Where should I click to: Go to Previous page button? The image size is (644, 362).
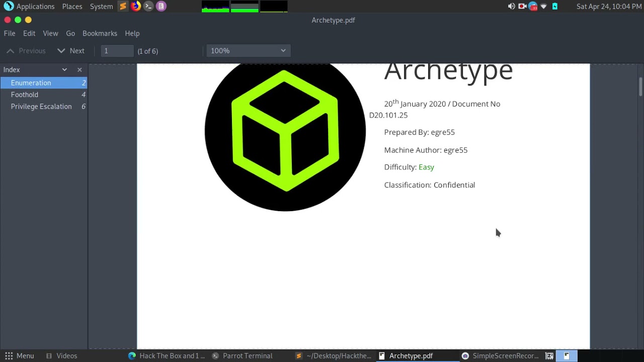pos(26,51)
